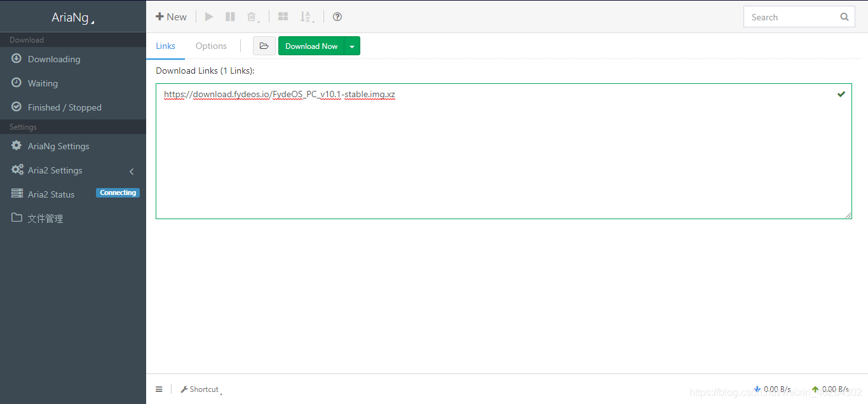Click the open folder file icon
The image size is (868, 404).
[x=264, y=46]
